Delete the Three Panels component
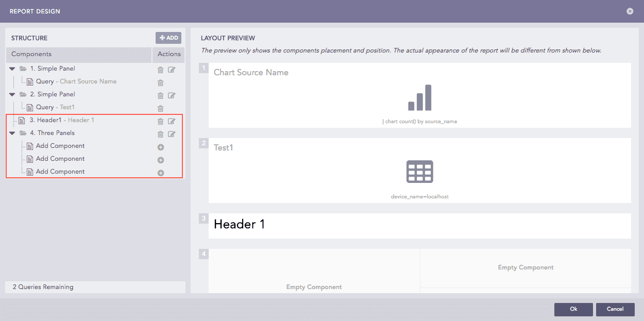Screen dimensions: 644x321 160,134
